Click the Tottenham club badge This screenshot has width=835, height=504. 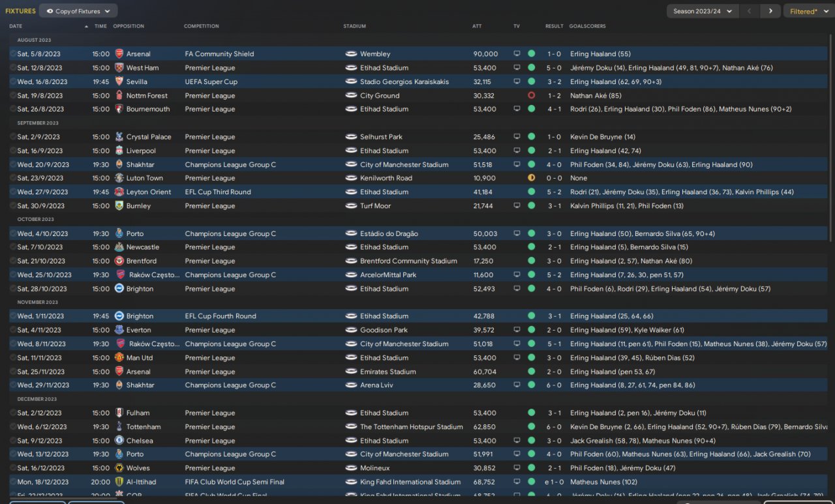119,427
